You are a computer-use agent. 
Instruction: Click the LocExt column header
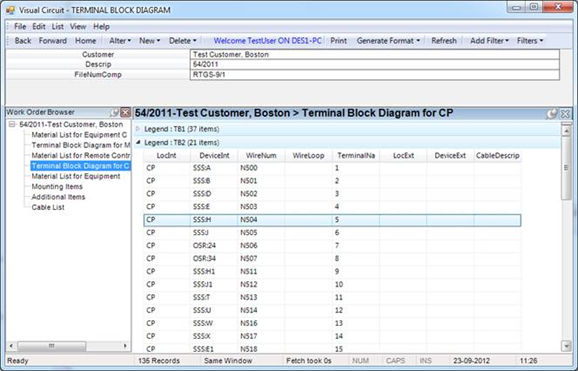403,156
